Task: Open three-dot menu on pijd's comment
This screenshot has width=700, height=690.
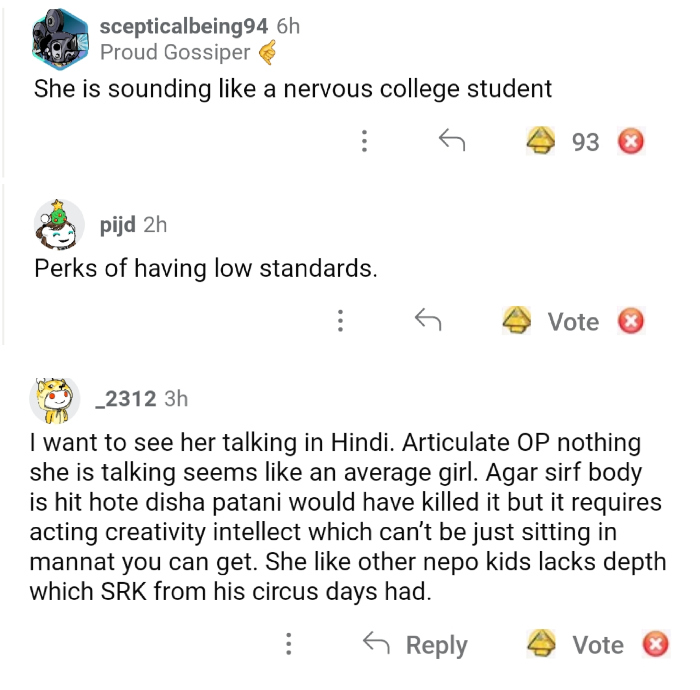Action: pyautogui.click(x=341, y=321)
